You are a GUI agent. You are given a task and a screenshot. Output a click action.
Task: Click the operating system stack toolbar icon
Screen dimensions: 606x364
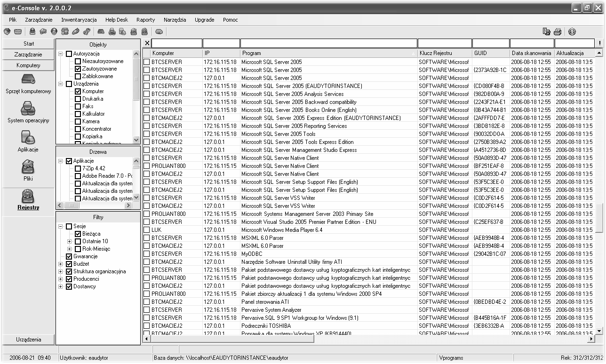112,32
